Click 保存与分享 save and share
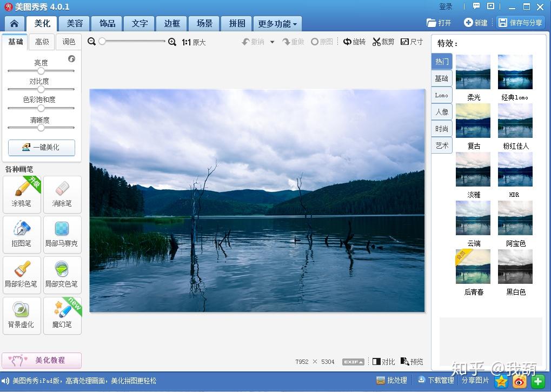The height and width of the screenshot is (392, 551). [x=520, y=23]
